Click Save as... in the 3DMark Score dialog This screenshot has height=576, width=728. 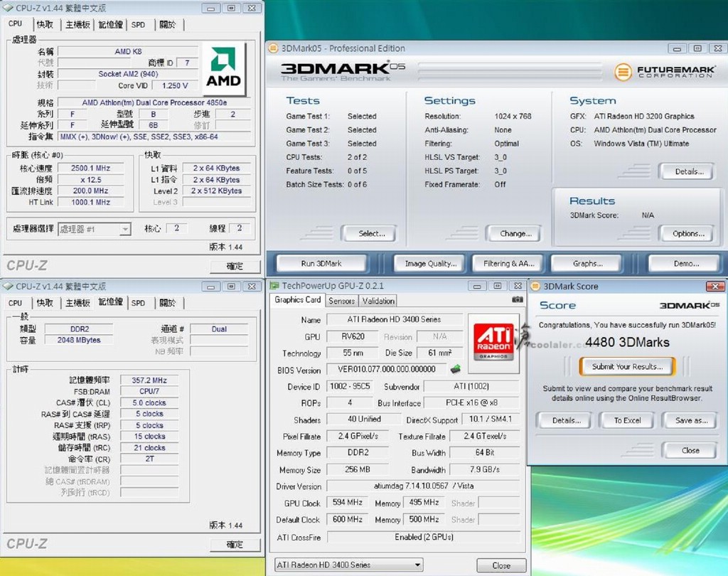click(691, 420)
